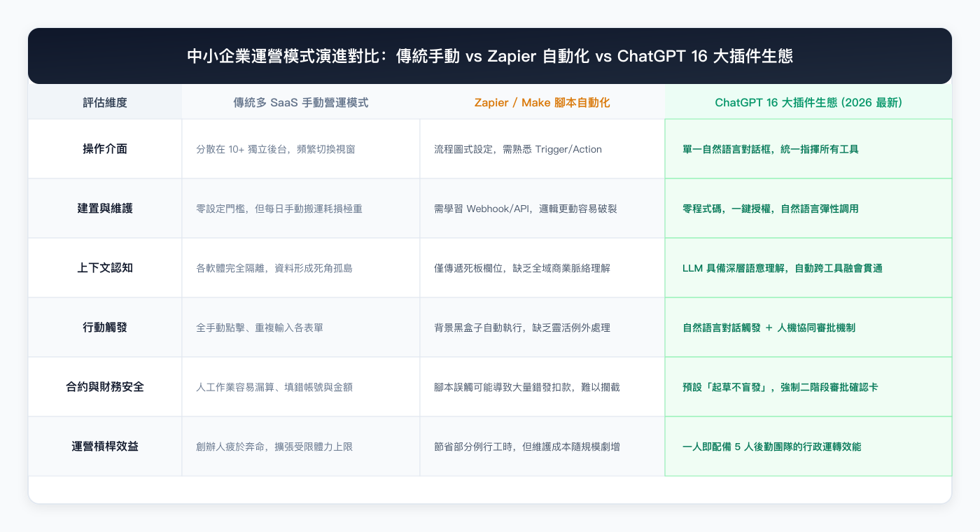Viewport: 980px width, 532px height.
Task: Select cell 分散在 10+ 獨立後台，頻繁切換視窗
Action: 301,149
